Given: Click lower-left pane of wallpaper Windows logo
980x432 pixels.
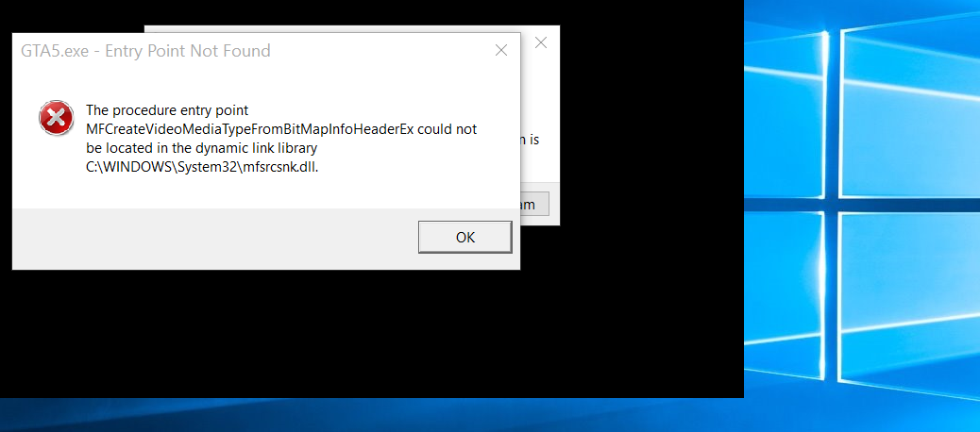Looking at the screenshot, I should click(786, 293).
